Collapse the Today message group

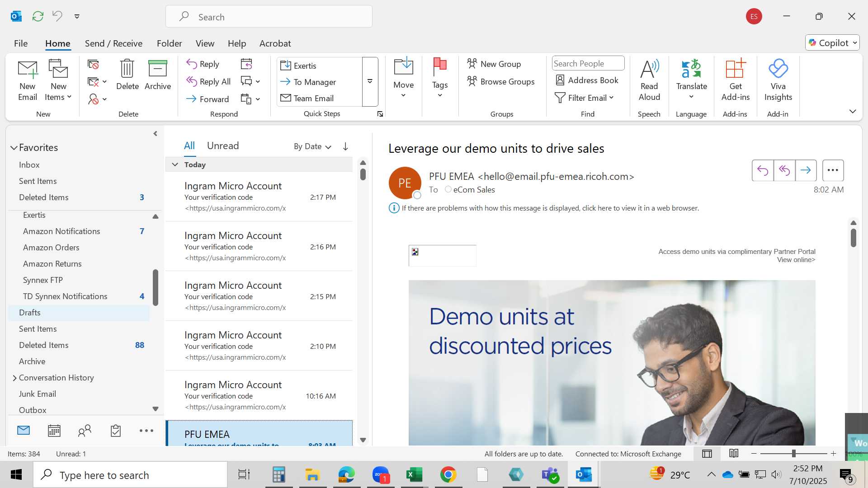tap(175, 164)
